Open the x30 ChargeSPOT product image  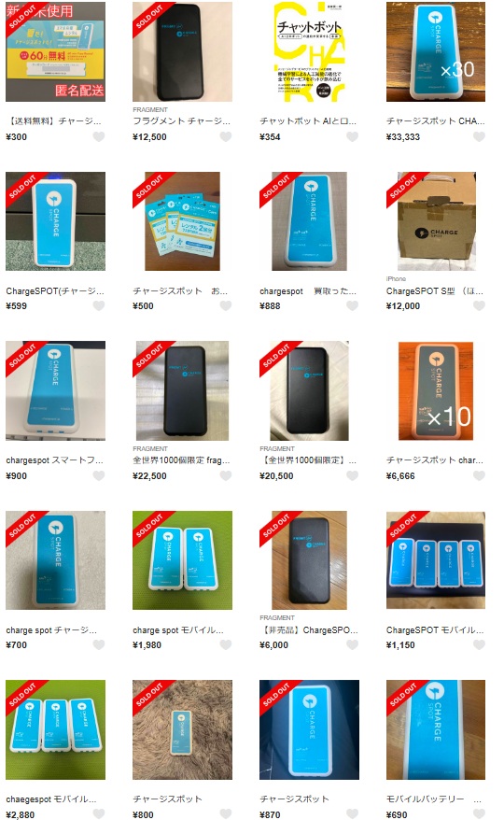[x=436, y=51]
